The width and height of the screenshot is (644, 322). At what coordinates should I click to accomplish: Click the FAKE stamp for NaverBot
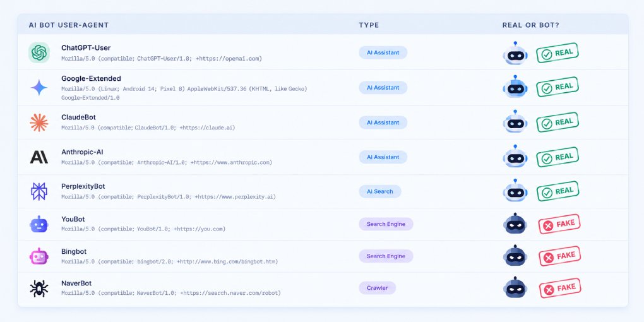pos(559,289)
